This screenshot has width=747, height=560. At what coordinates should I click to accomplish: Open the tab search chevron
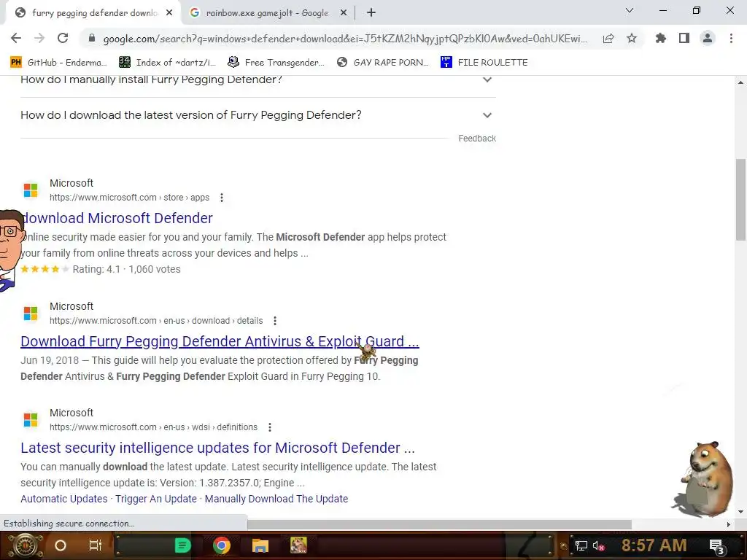click(630, 10)
